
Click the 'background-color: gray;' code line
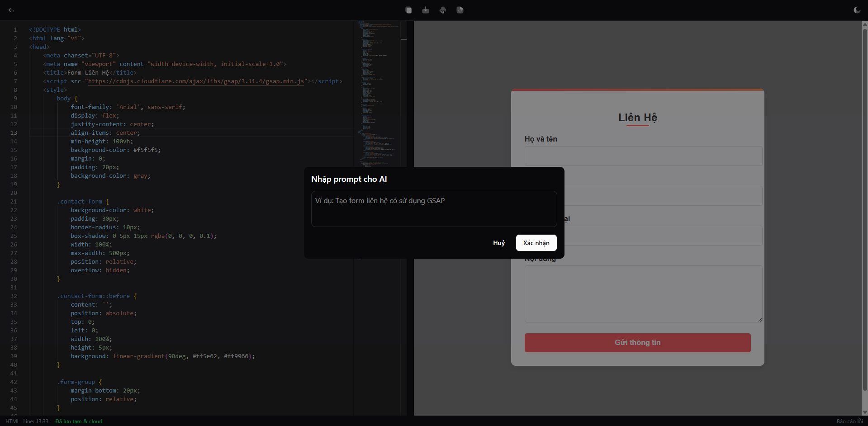[110, 176]
